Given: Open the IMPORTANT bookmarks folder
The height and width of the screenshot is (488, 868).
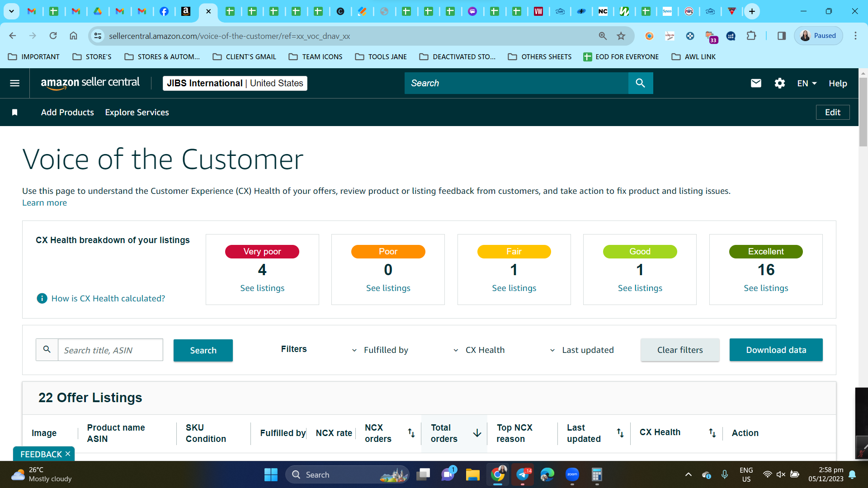Looking at the screenshot, I should [34, 57].
